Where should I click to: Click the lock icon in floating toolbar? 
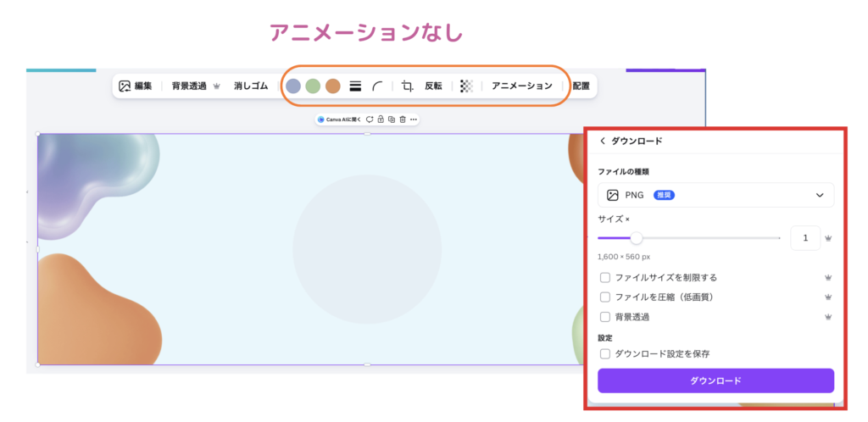click(x=381, y=119)
